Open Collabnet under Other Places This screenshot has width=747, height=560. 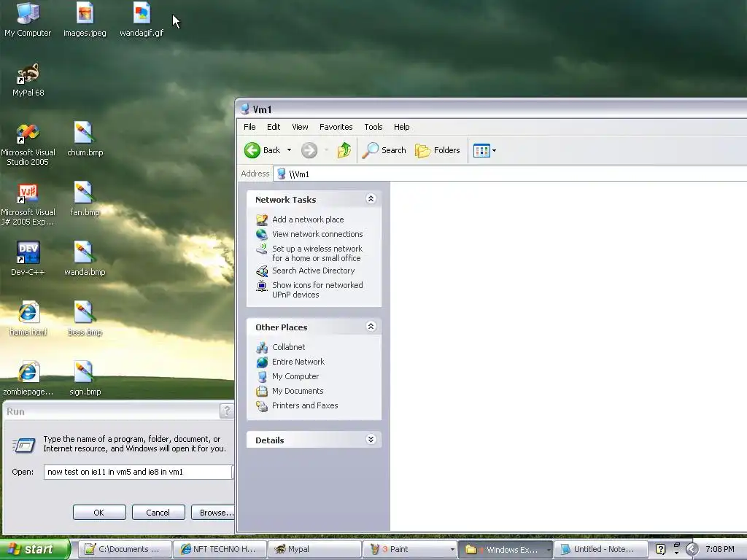click(x=288, y=347)
